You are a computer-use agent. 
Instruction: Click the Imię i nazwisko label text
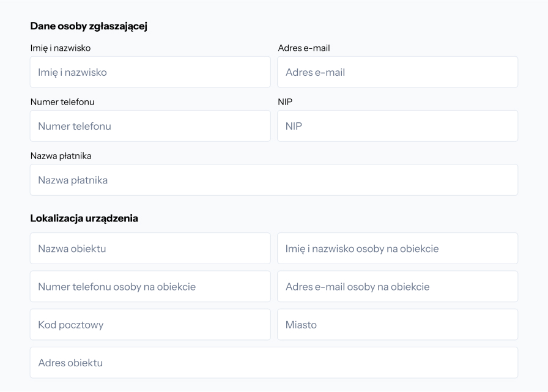[61, 48]
